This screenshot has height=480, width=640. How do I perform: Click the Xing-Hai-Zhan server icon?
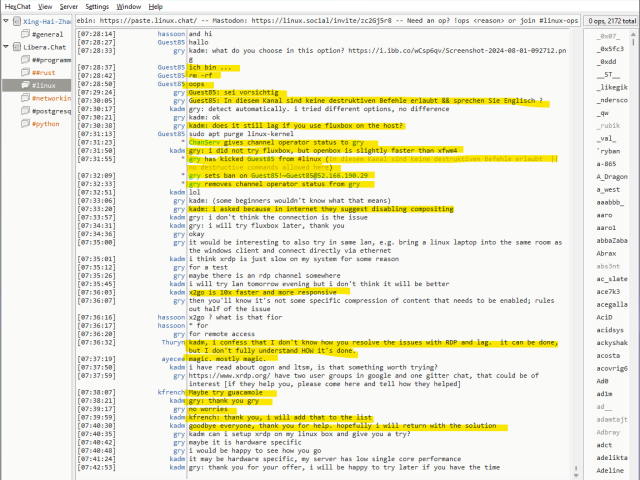pyautogui.click(x=17, y=21)
